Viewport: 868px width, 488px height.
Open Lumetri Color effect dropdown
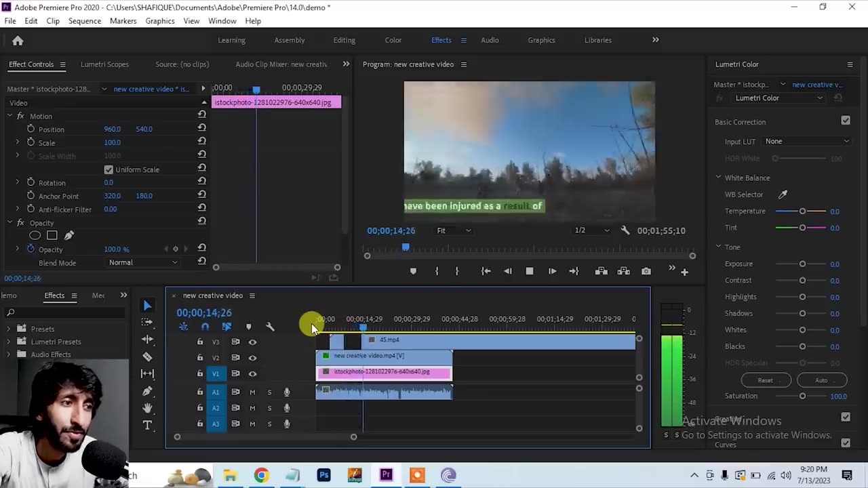(779, 98)
